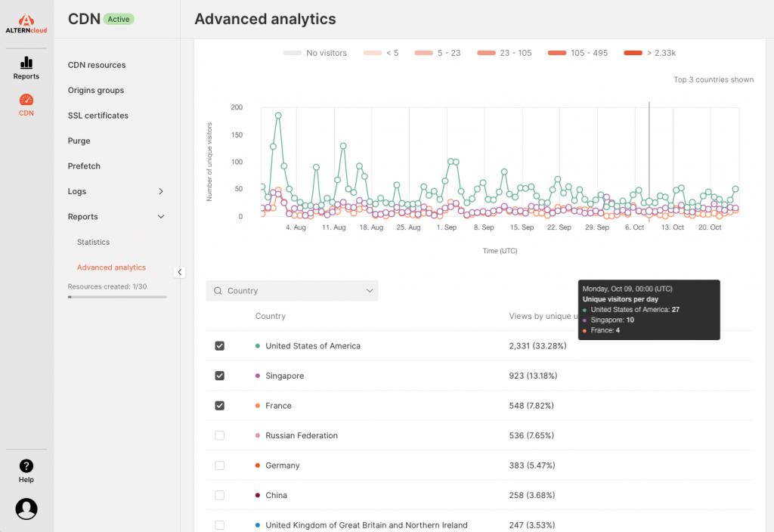The image size is (774, 532).
Task: Click the '> 2.33k' legend color swatch
Action: pos(633,53)
